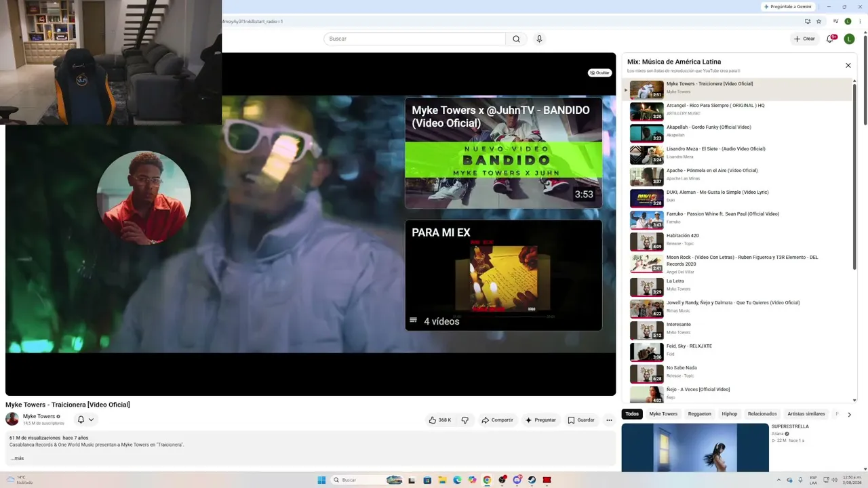Click the weather widget on taskbar
Screen dimensions: 868x488
20,480
